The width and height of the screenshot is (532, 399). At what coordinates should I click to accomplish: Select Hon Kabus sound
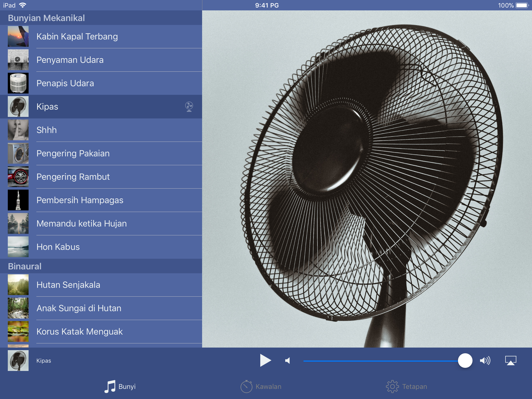click(101, 247)
